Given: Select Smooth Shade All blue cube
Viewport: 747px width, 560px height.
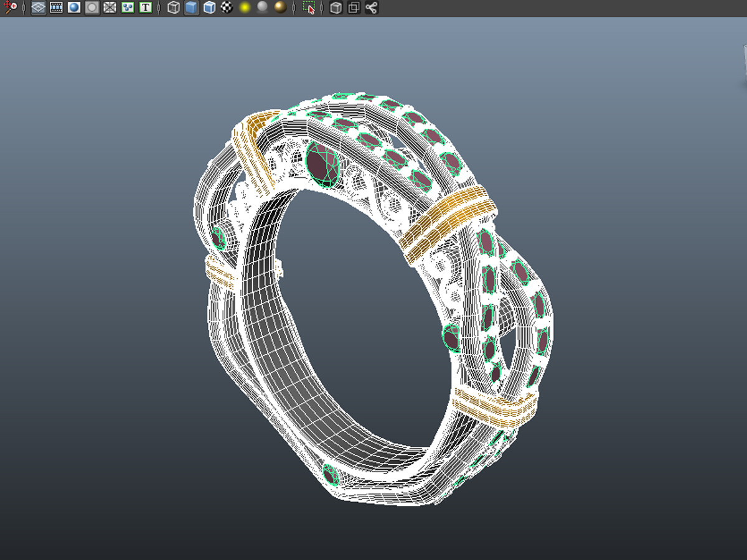Looking at the screenshot, I should click(x=192, y=8).
